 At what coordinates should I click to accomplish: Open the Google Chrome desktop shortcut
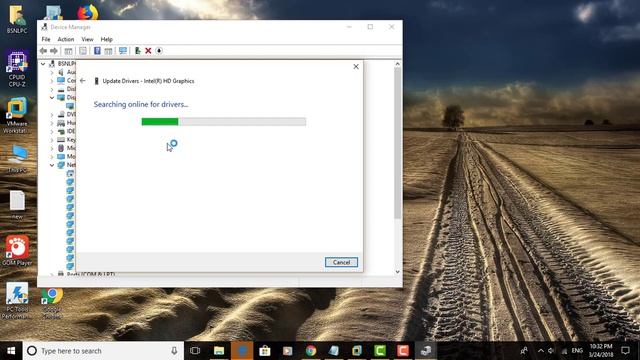[x=52, y=302]
